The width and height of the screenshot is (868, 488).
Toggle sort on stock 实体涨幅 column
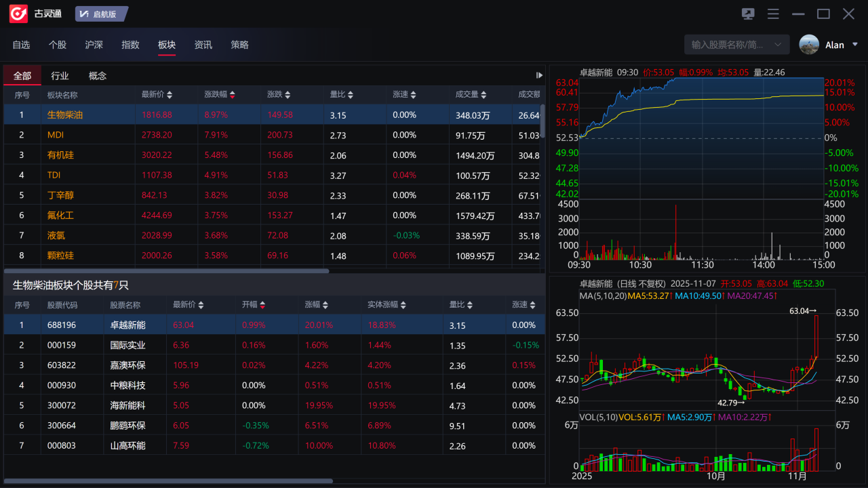(403, 305)
